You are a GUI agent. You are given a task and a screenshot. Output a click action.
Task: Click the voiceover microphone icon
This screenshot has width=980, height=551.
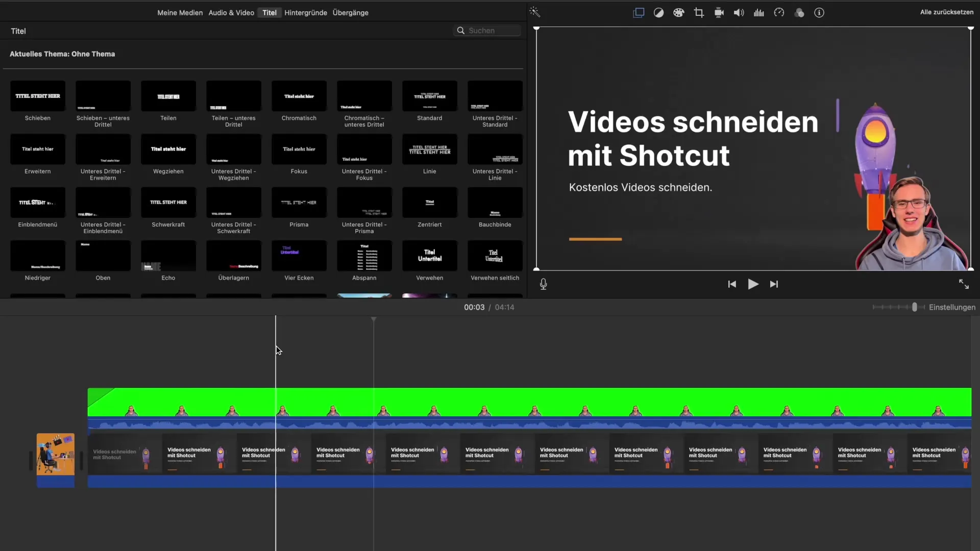point(544,284)
